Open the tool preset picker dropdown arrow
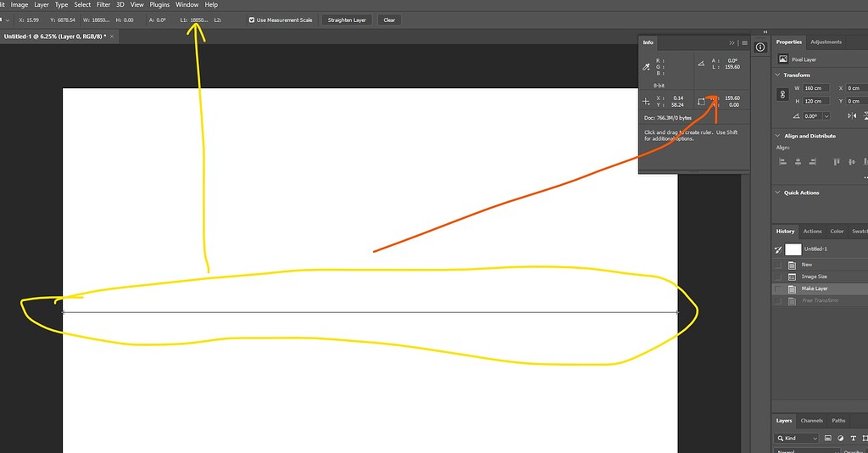The width and height of the screenshot is (868, 453). tap(7, 20)
